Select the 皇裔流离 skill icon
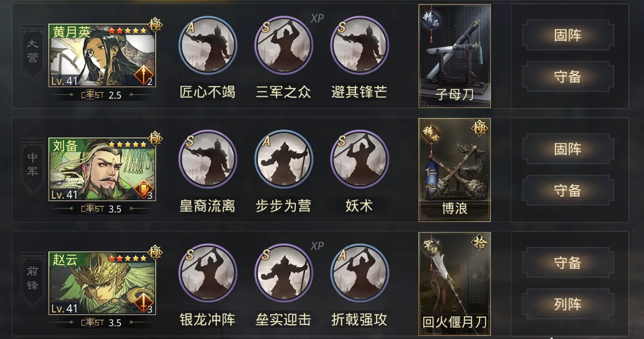The image size is (644, 339). 208,159
